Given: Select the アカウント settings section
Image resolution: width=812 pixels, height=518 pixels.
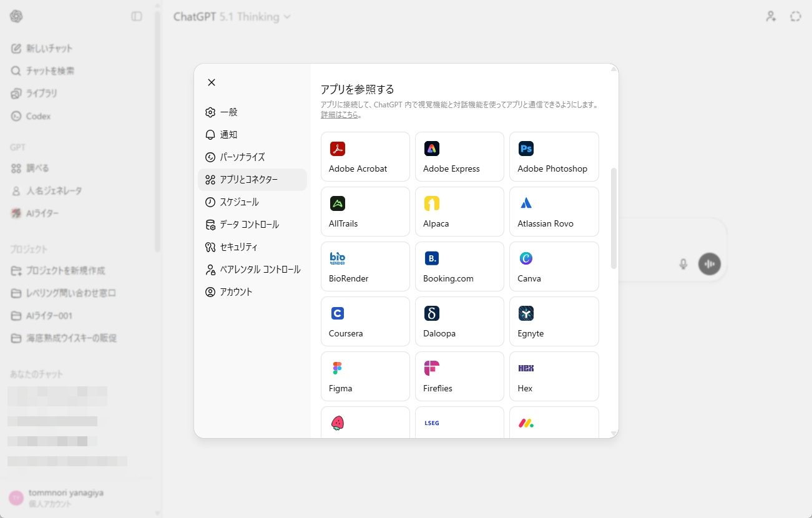Looking at the screenshot, I should coord(235,291).
